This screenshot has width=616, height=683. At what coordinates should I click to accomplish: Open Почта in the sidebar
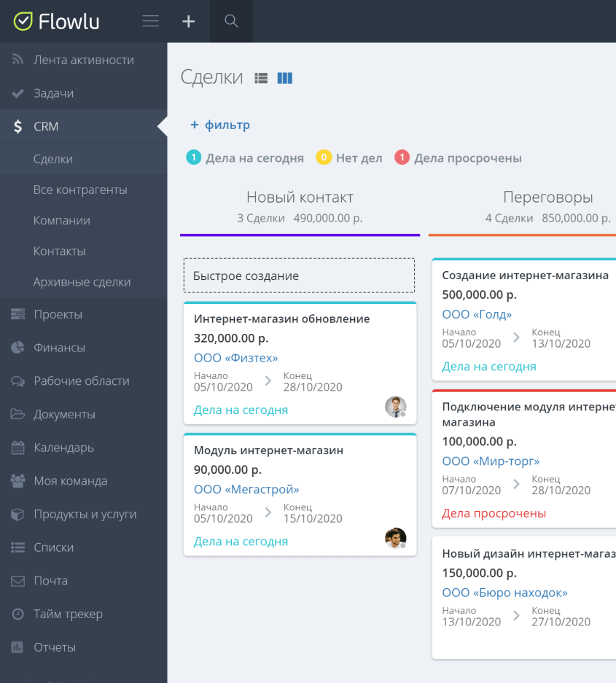(50, 581)
